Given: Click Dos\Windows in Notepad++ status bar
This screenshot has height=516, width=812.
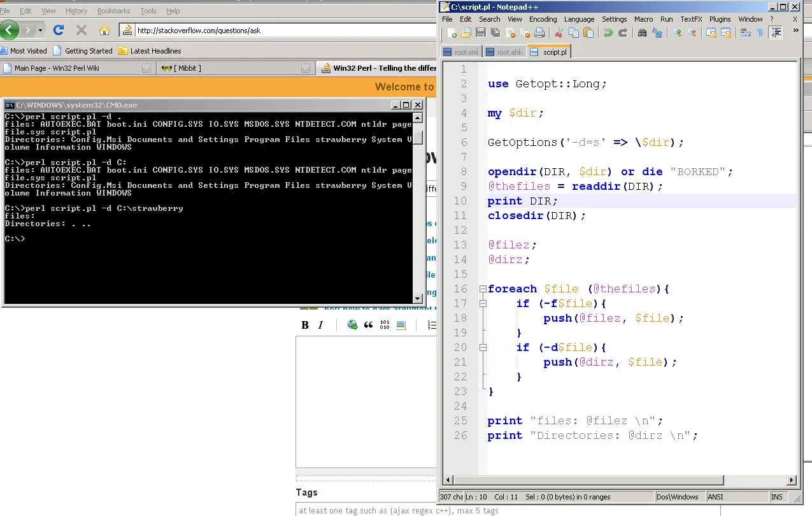Looking at the screenshot, I should tap(680, 497).
